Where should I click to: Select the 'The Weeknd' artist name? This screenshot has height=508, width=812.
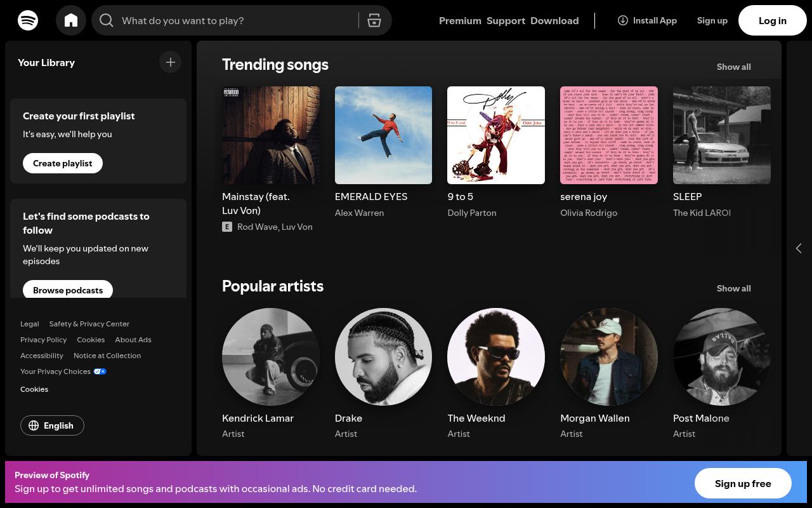click(476, 418)
